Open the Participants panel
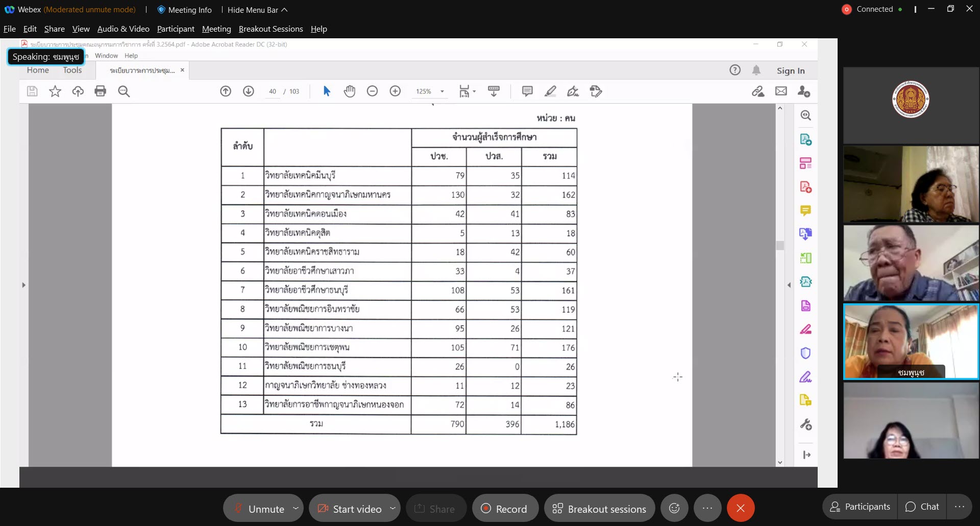This screenshot has height=526, width=980. pos(860,507)
